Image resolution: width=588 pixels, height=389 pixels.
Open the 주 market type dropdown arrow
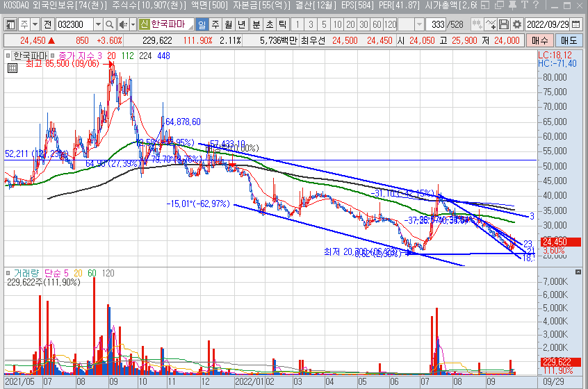(35, 25)
